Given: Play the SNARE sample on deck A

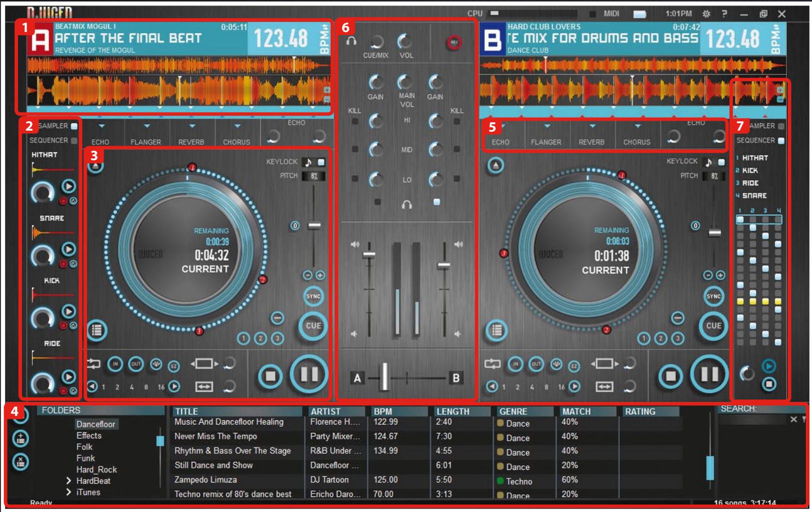Looking at the screenshot, I should [69, 249].
